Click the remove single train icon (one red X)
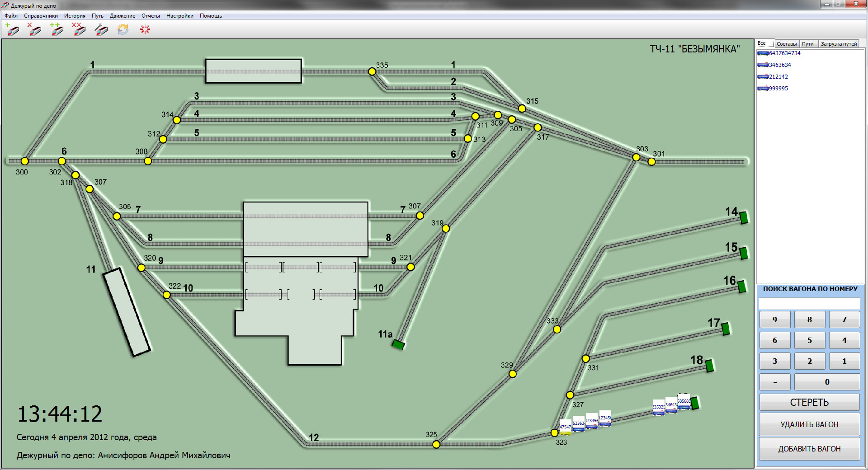The width and height of the screenshot is (868, 470). pos(34,30)
